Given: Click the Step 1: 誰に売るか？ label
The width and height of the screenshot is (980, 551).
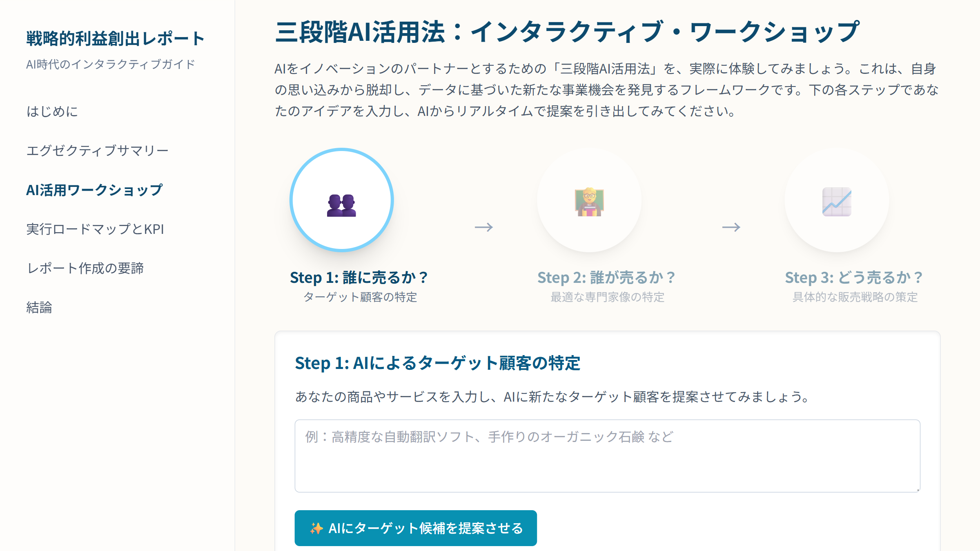Looking at the screenshot, I should (x=359, y=278).
